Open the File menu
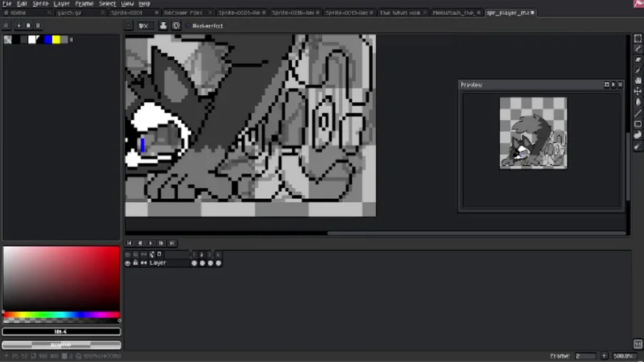 [6, 4]
